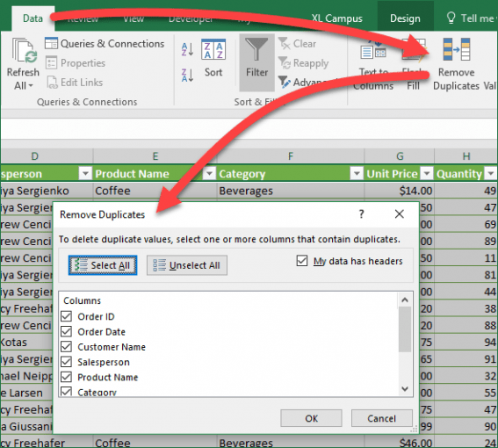Uncheck the Product Name column checkbox
The width and height of the screenshot is (498, 448).
(x=67, y=377)
